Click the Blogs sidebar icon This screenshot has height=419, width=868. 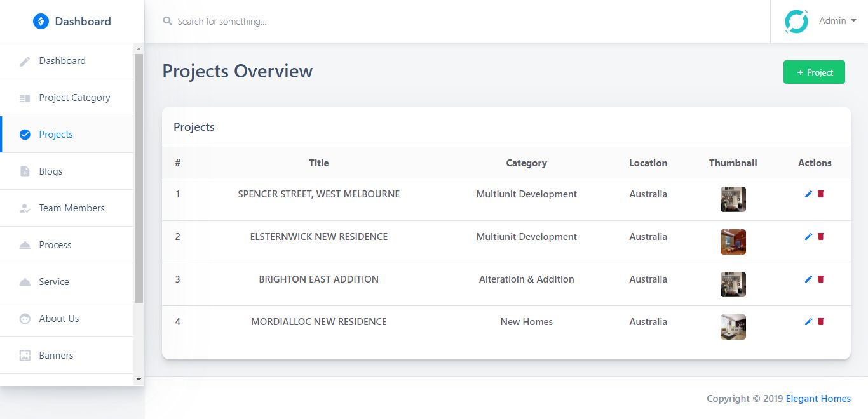25,171
